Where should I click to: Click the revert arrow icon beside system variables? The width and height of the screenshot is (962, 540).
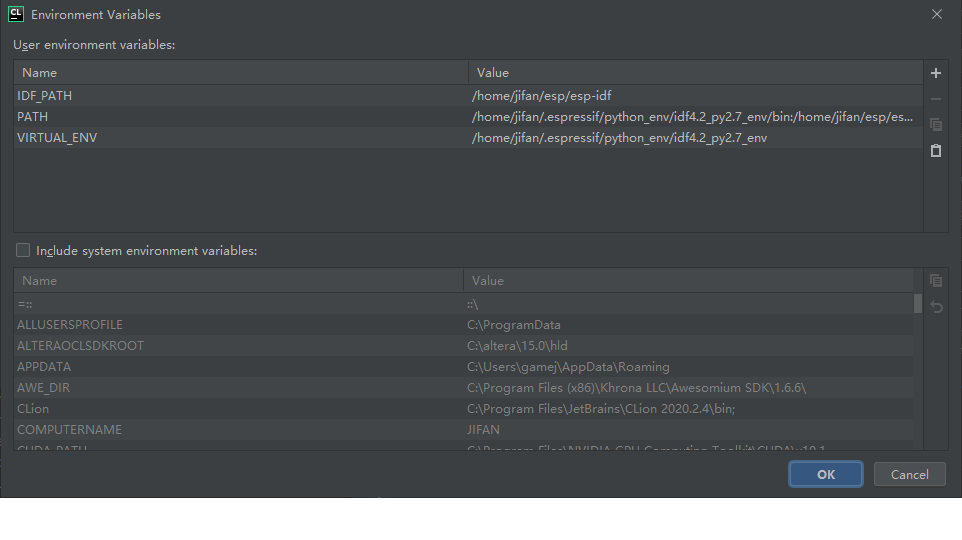[936, 306]
